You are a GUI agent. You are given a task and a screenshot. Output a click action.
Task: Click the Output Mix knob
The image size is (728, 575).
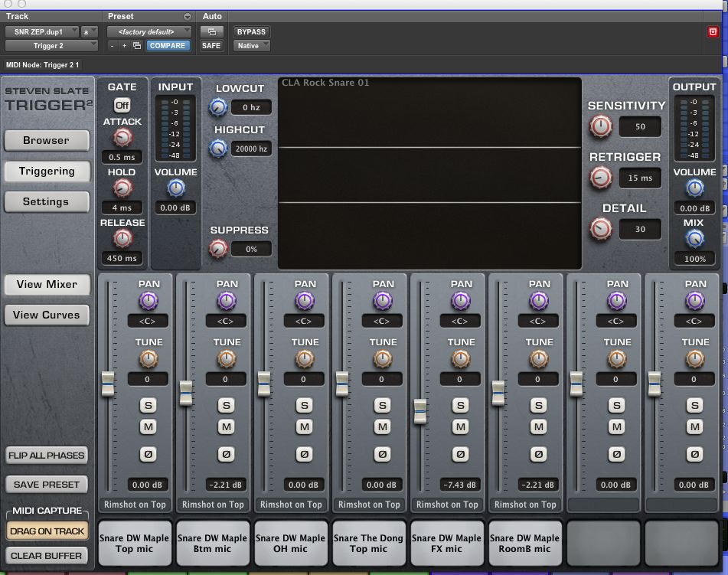coord(695,239)
